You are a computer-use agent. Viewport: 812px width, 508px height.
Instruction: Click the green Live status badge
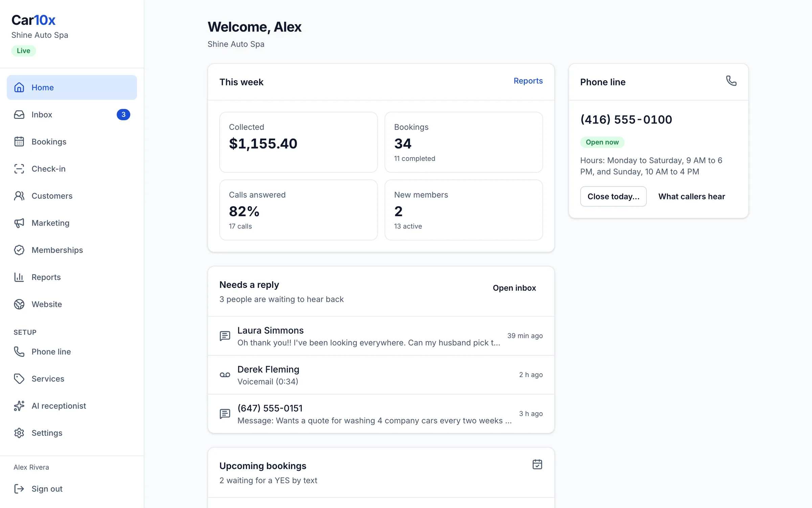pyautogui.click(x=24, y=51)
